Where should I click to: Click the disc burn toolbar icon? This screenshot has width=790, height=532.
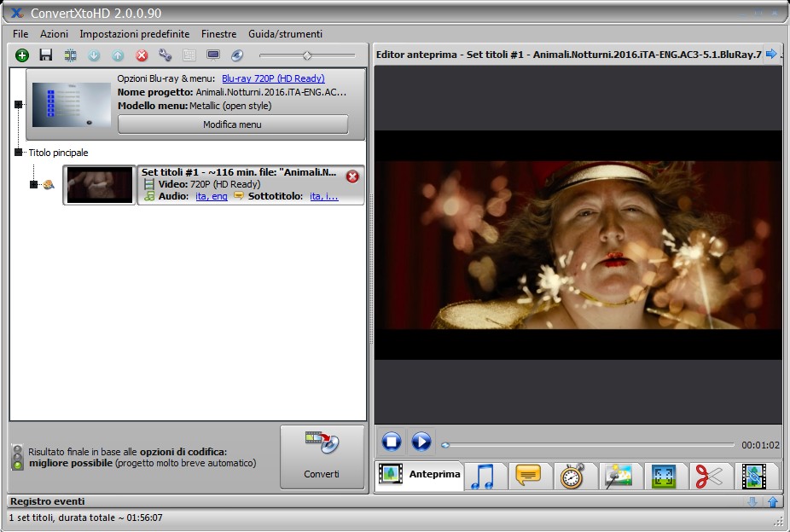click(x=237, y=55)
